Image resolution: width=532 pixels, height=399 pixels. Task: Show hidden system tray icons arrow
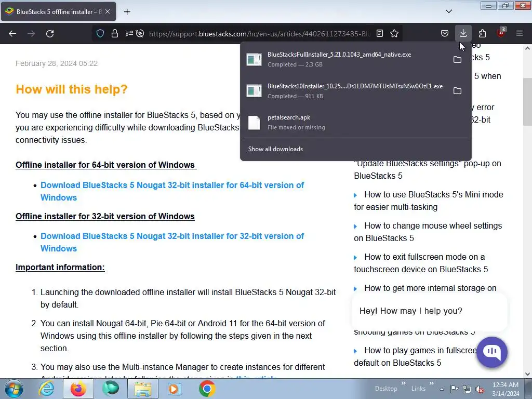442,389
